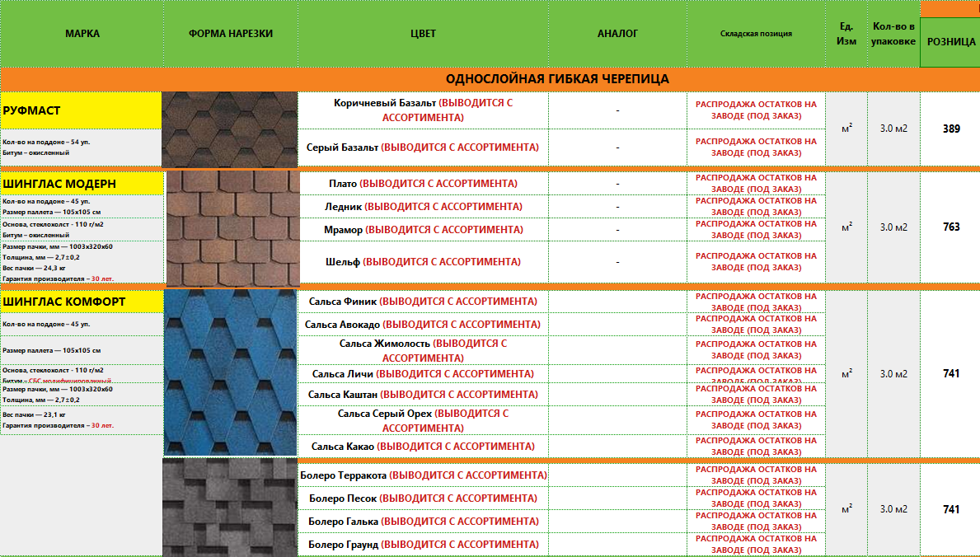Screen dimensions: 980x557
Task: Select the Шельф color cell
Action: pyautogui.click(x=423, y=262)
